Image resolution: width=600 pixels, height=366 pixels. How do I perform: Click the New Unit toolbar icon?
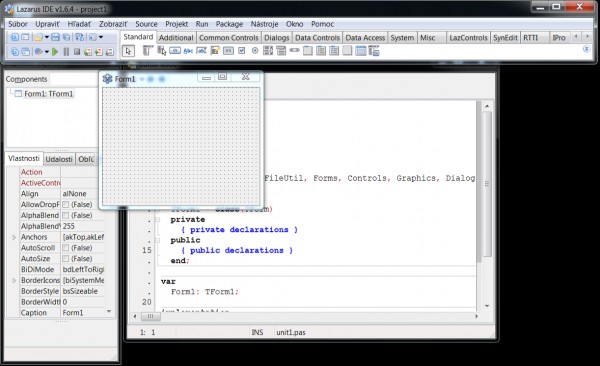click(x=15, y=37)
